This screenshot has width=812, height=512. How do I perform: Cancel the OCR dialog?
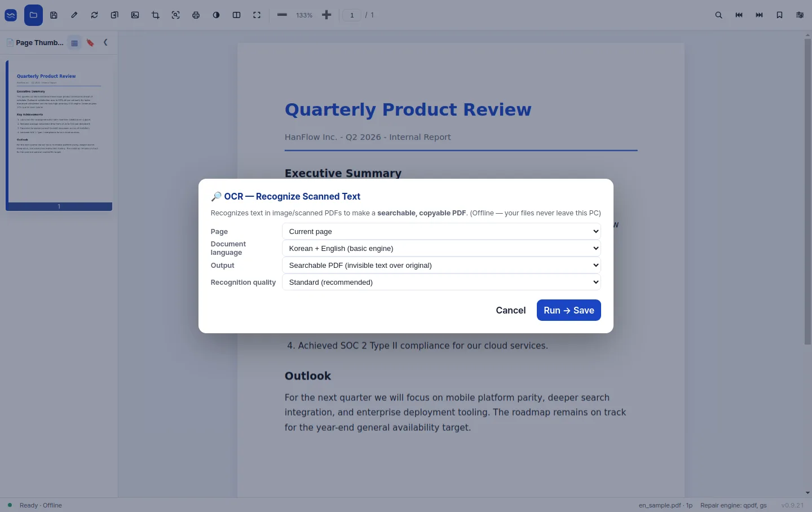[x=511, y=310]
